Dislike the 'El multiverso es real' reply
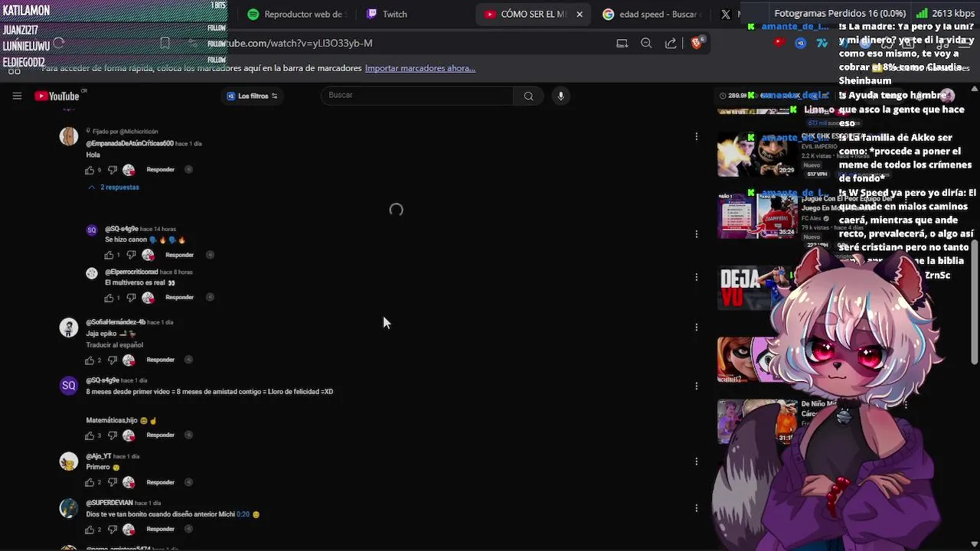Viewport: 980px width, 551px height. point(132,298)
